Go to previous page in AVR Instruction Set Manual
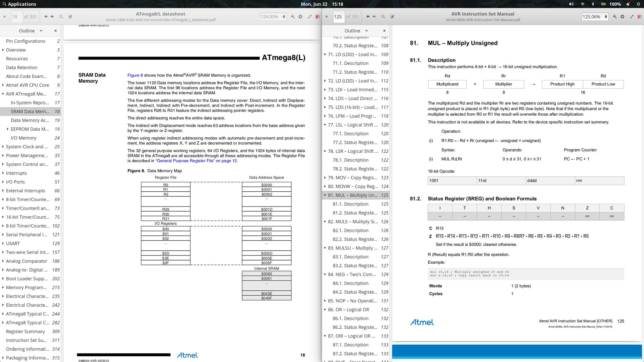This screenshot has width=644, height=362. pyautogui.click(x=368, y=17)
